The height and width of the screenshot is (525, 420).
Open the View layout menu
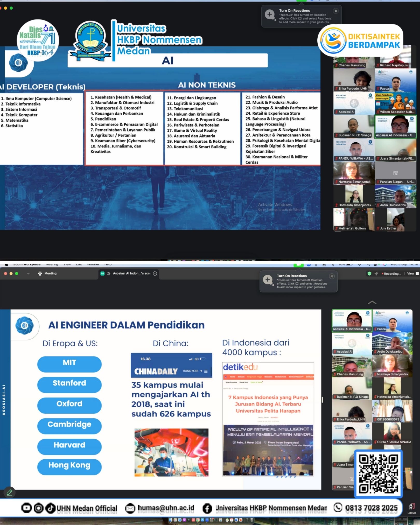click(x=413, y=274)
